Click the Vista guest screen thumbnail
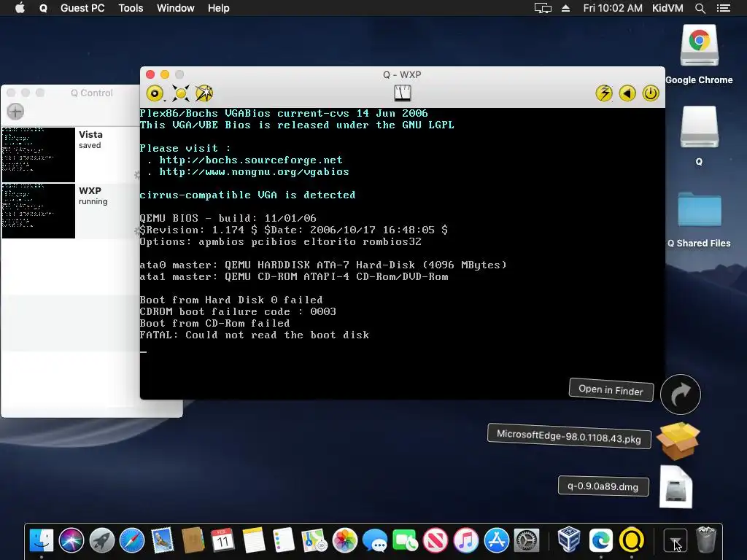The image size is (747, 560). 39,155
